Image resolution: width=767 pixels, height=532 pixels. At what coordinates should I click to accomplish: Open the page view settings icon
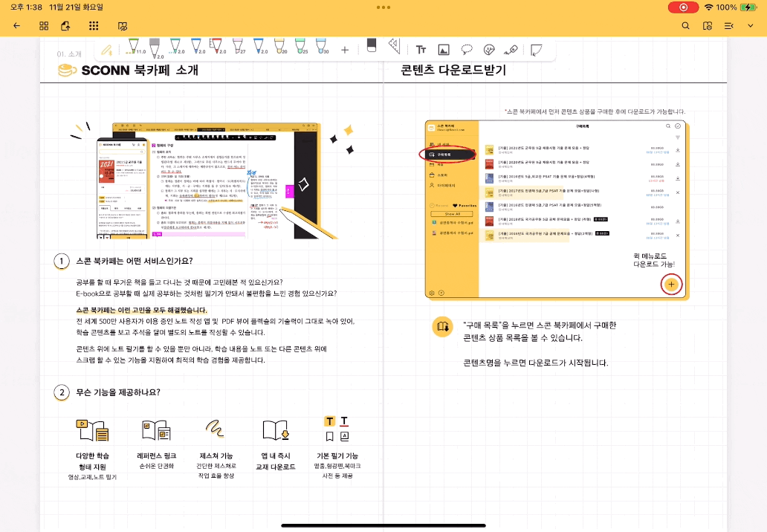pyautogui.click(x=708, y=26)
